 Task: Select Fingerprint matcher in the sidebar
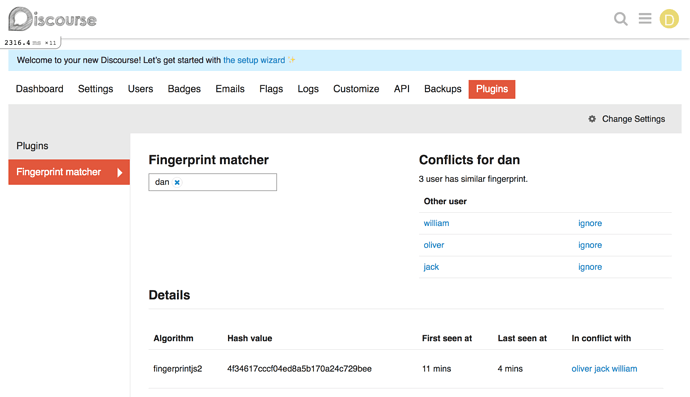coord(69,172)
